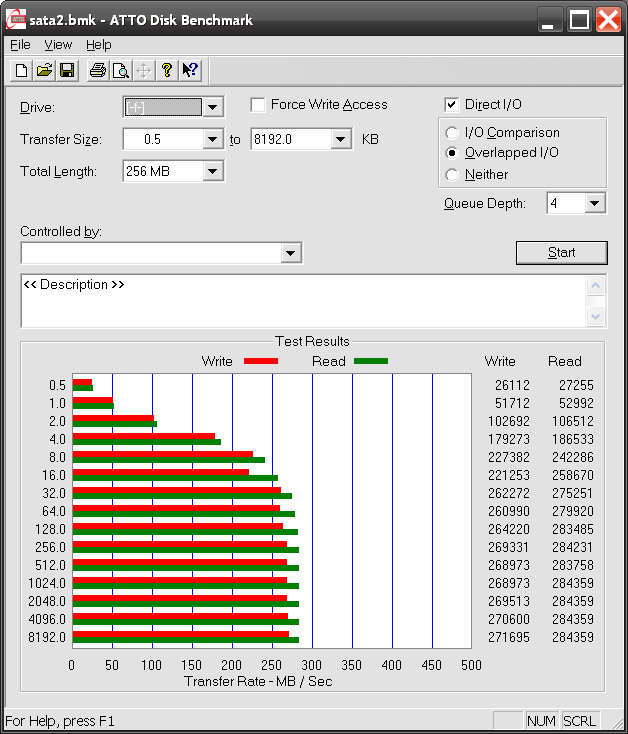Open Print Preview toolbar icon
The image size is (628, 734).
(x=121, y=71)
